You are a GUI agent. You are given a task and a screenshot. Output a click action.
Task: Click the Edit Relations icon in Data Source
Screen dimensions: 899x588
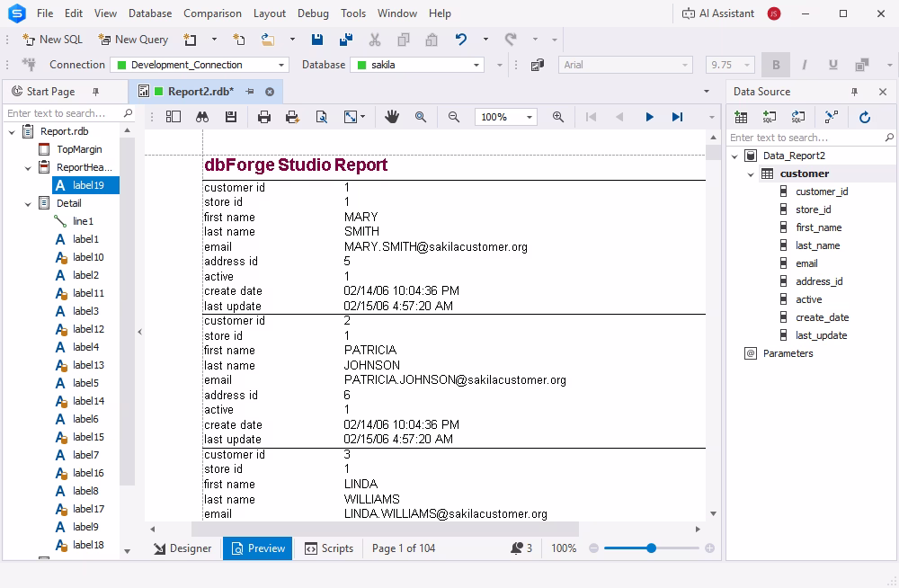[x=832, y=117]
